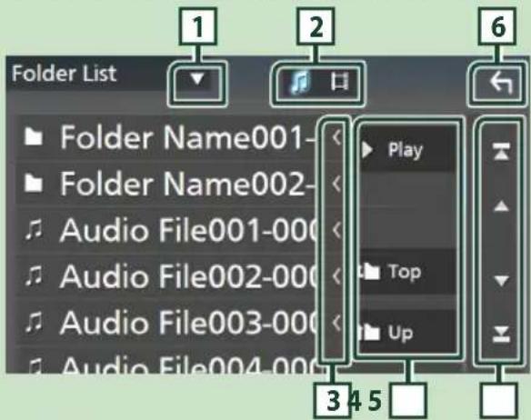The image size is (531, 420).
Task: Expand side chevron for Audio File003
Action: click(x=336, y=323)
